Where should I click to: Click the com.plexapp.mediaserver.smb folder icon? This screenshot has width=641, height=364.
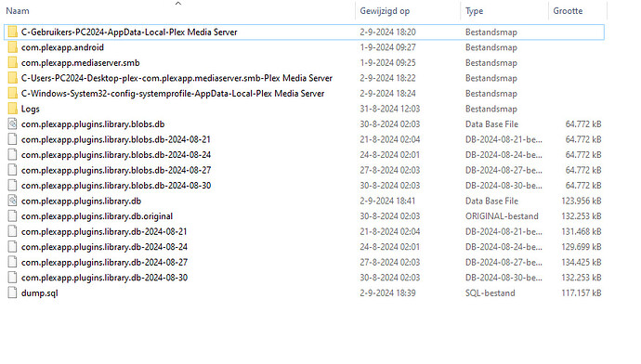pos(13,62)
